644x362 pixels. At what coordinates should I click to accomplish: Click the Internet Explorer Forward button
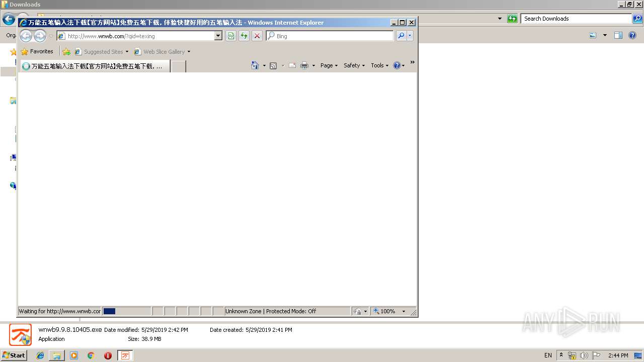click(40, 36)
